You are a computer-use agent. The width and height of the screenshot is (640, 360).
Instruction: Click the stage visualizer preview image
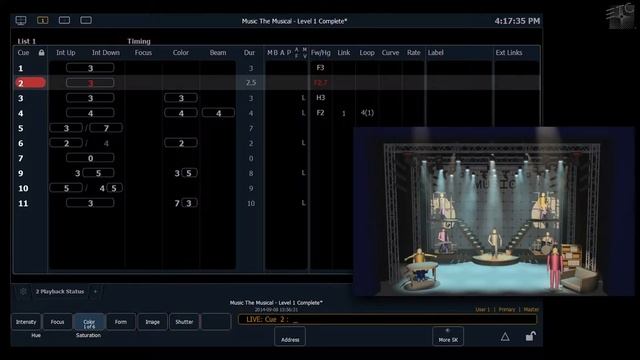tap(494, 211)
